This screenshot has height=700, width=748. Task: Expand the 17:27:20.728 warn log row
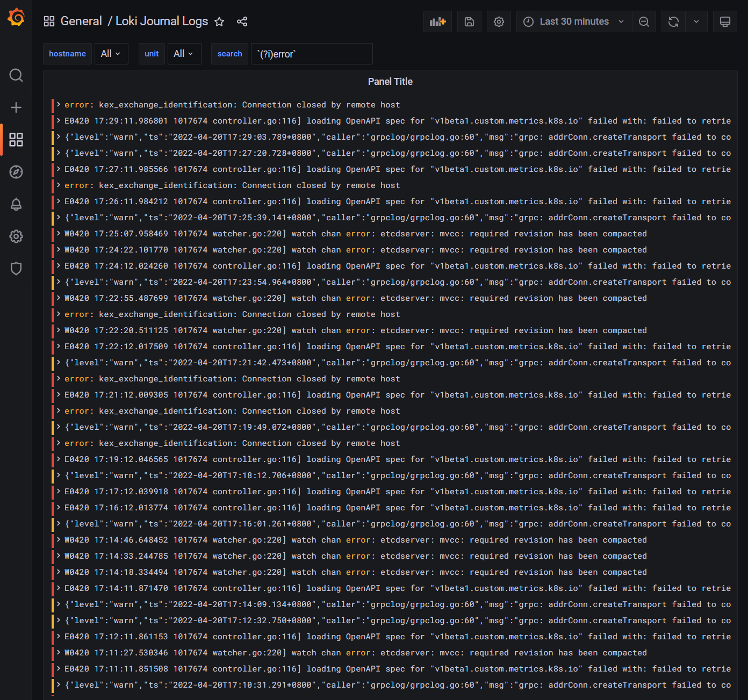point(59,153)
